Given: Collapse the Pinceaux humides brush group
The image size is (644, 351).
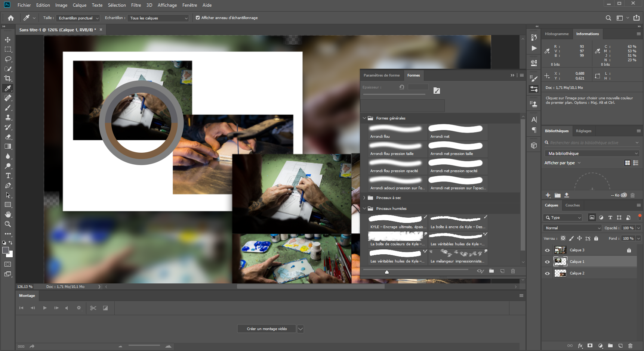Looking at the screenshot, I should coord(364,208).
